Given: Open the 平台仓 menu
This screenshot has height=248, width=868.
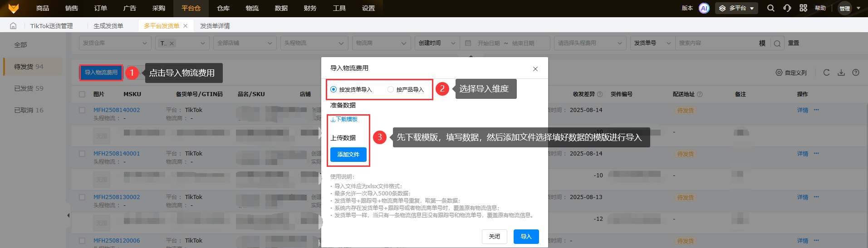Looking at the screenshot, I should point(191,8).
